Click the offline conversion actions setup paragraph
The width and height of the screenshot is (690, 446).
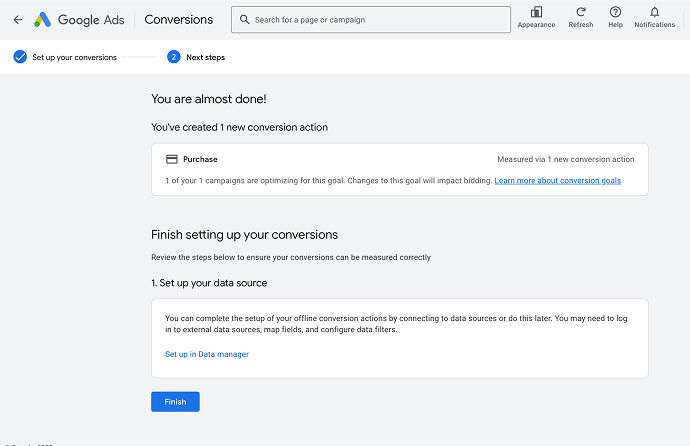tap(396, 324)
